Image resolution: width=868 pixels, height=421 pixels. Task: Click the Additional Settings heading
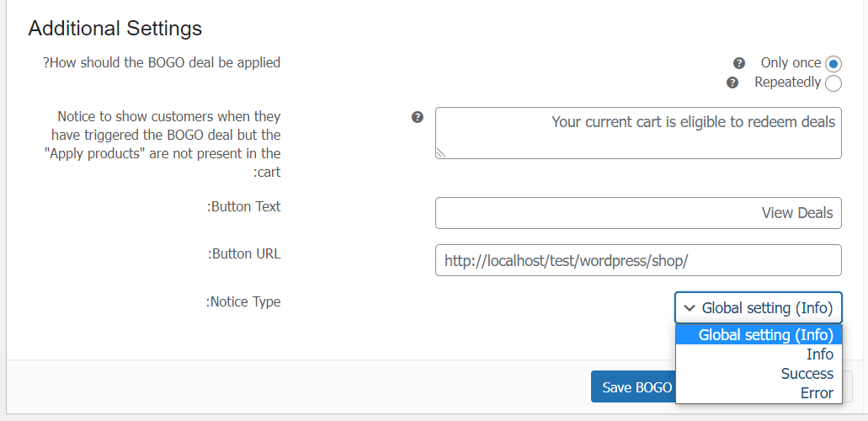[x=115, y=28]
